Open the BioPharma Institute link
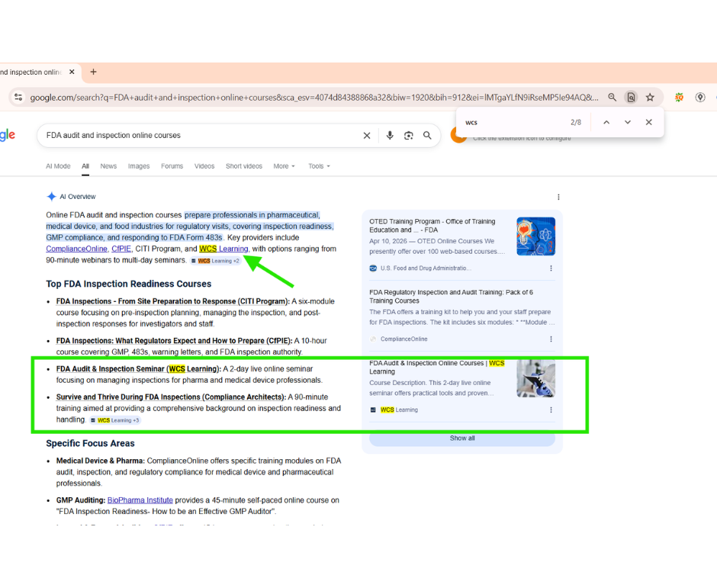The image size is (717, 588). tap(140, 500)
